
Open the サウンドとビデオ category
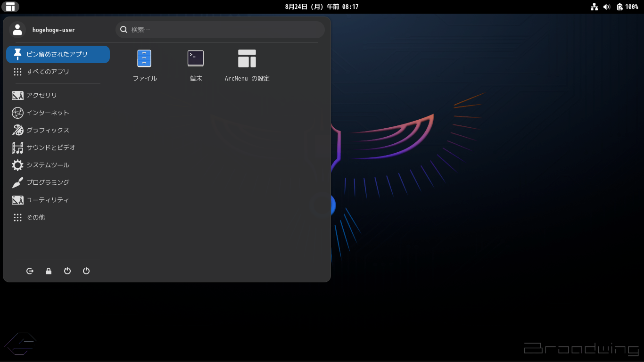[58, 148]
